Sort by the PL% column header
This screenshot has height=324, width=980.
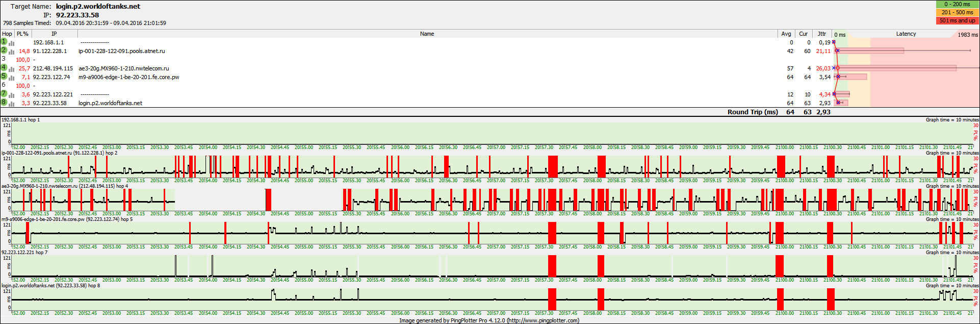(x=22, y=34)
